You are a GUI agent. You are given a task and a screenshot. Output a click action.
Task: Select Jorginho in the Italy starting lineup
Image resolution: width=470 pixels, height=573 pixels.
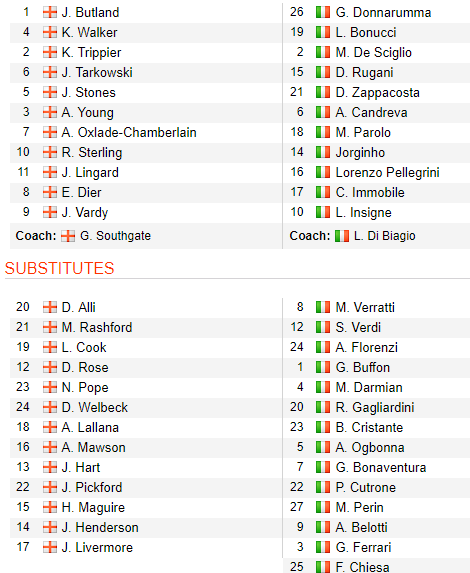[360, 152]
